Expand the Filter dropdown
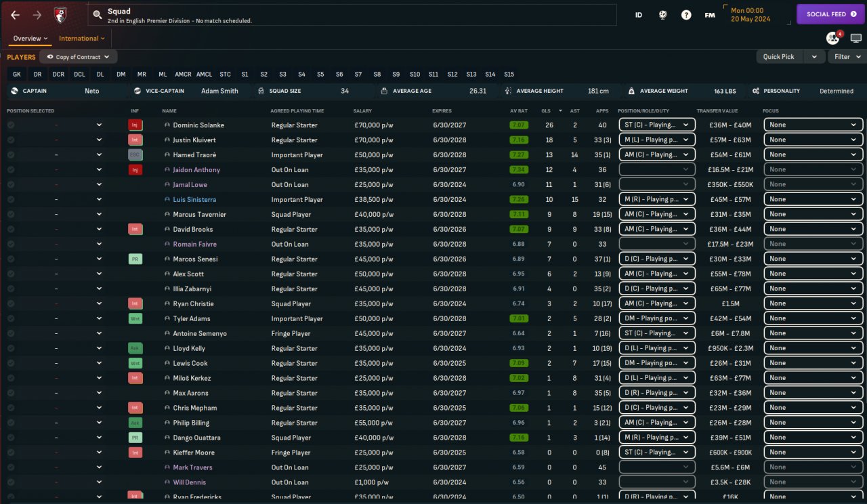The height and width of the screenshot is (504, 867). [x=846, y=57]
